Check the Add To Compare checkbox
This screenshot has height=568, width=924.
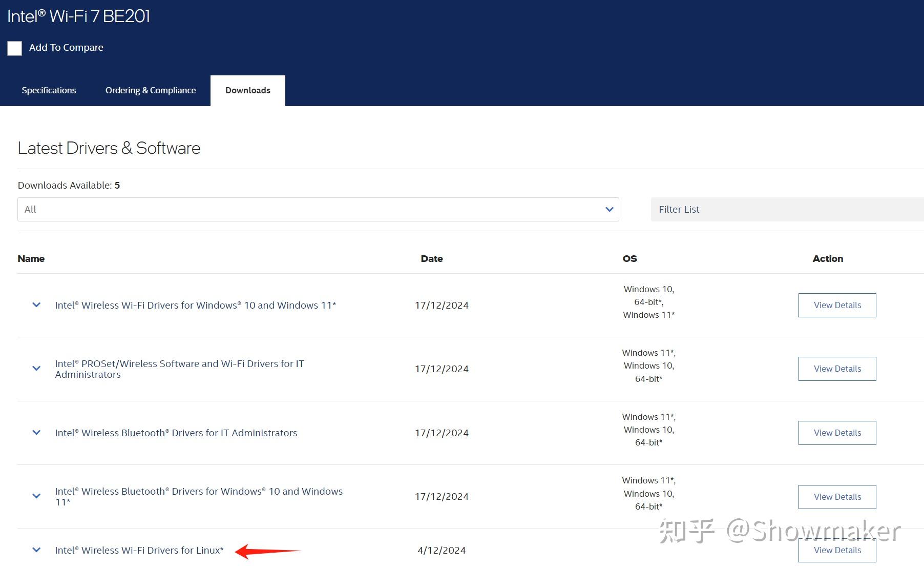coord(14,48)
